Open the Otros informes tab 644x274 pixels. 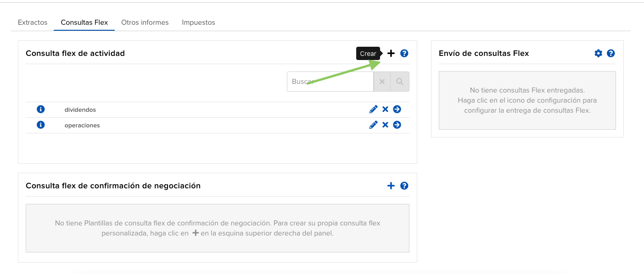145,22
